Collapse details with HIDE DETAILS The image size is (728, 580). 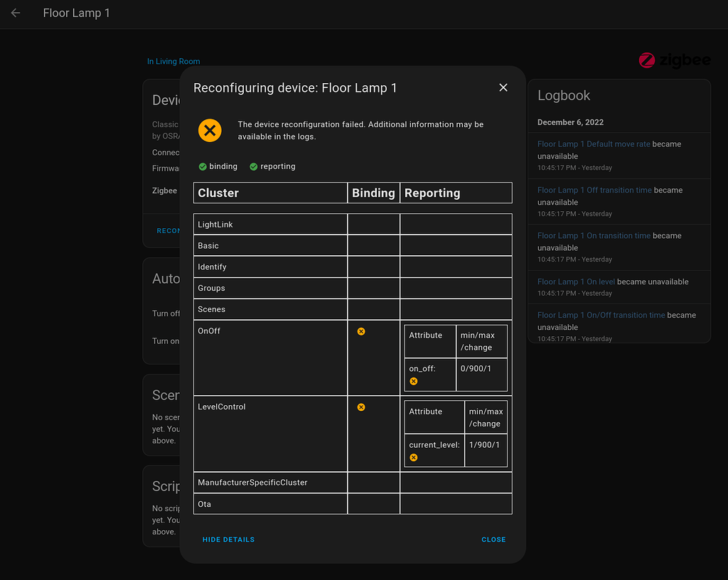[228, 539]
